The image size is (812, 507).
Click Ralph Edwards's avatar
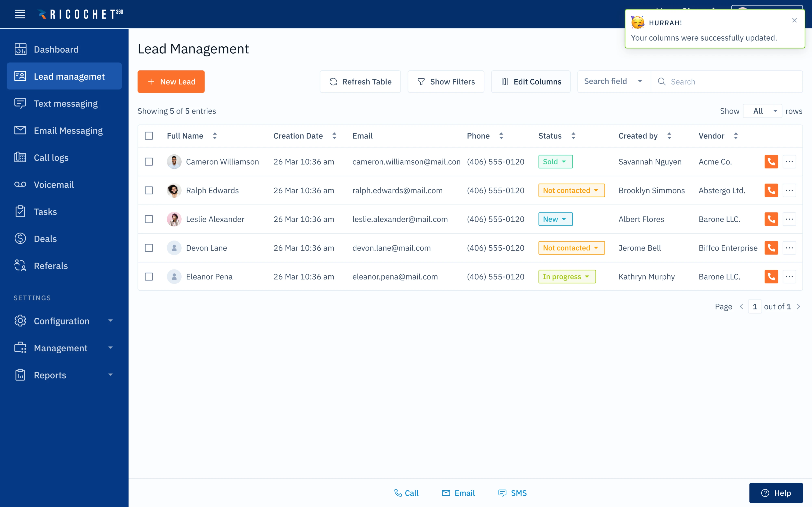tap(174, 190)
